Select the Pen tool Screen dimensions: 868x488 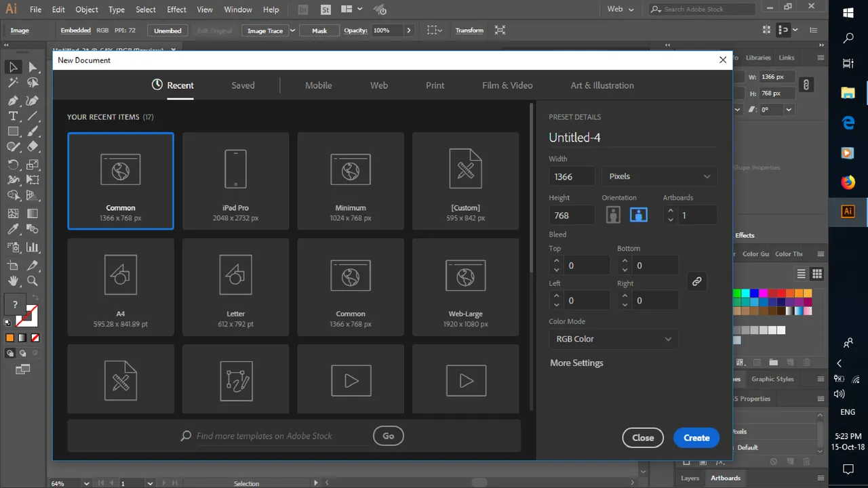pos(13,100)
